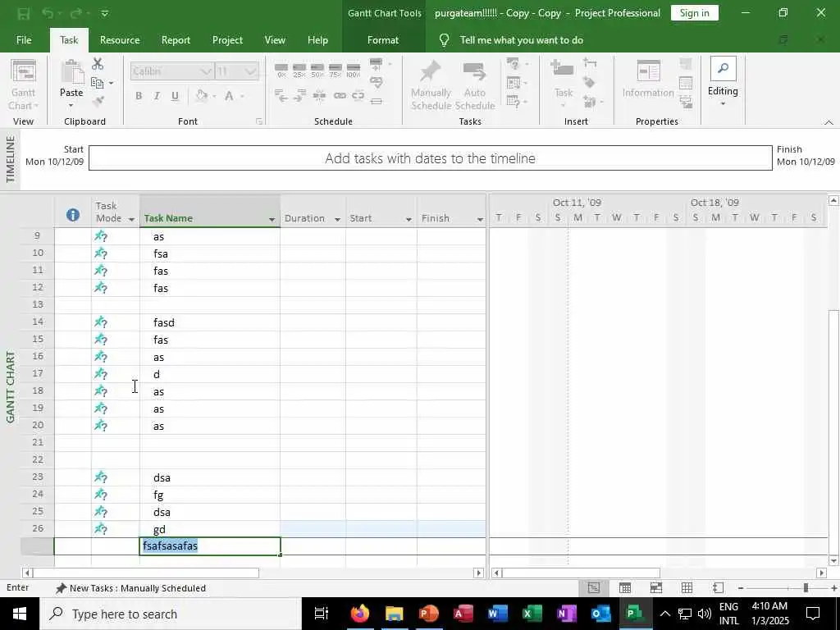Click the Cut scissors icon
The width and height of the screenshot is (840, 630).
(98, 64)
